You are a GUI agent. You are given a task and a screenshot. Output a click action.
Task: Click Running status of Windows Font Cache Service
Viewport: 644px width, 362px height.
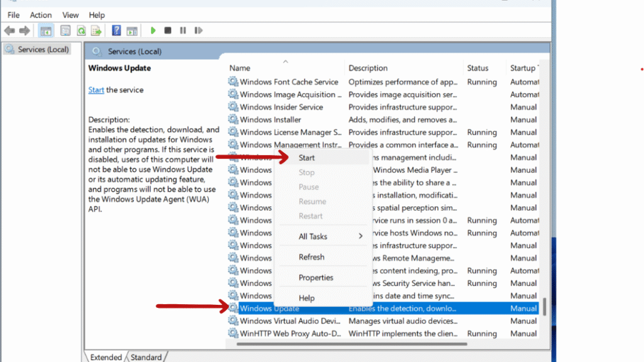(x=482, y=82)
